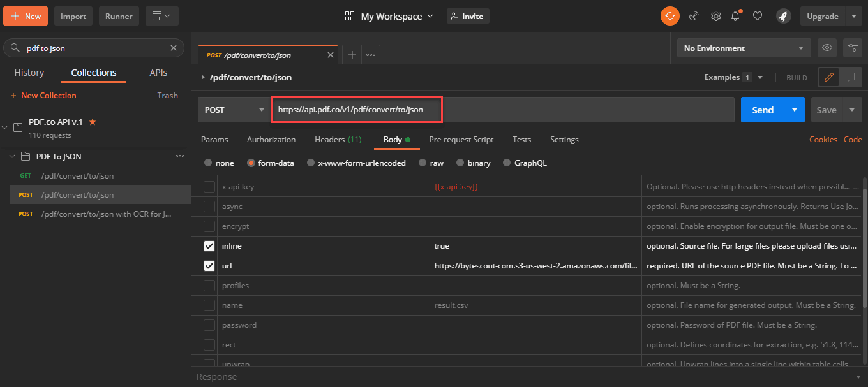Switch to the Headers tab
The width and height of the screenshot is (868, 387).
(x=338, y=139)
